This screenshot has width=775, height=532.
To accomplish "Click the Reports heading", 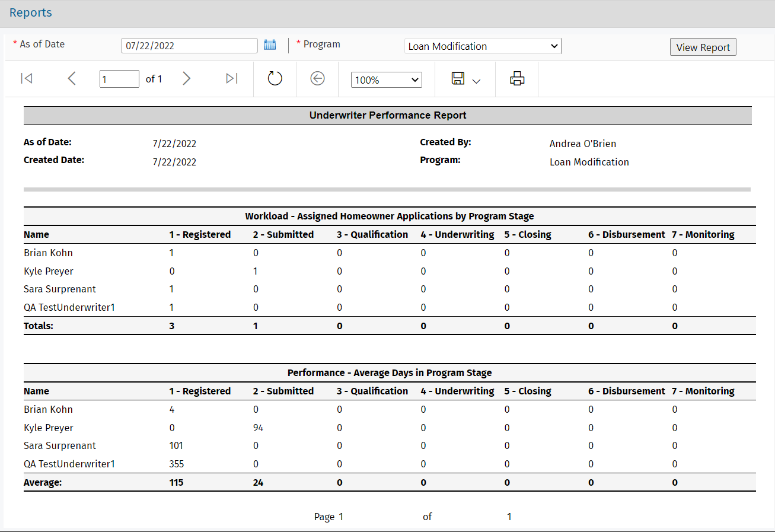I will [31, 13].
